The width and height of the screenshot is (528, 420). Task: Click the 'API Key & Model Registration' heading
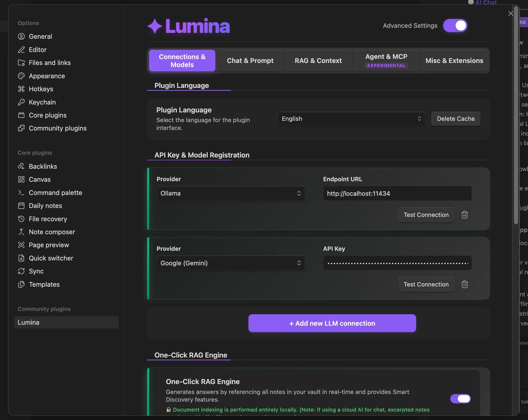point(202,155)
